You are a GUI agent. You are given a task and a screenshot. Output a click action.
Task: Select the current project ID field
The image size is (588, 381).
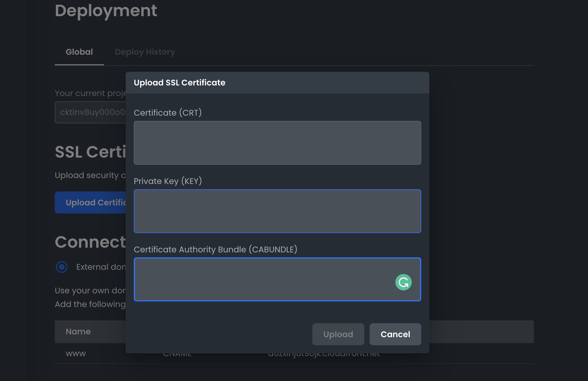tap(91, 112)
